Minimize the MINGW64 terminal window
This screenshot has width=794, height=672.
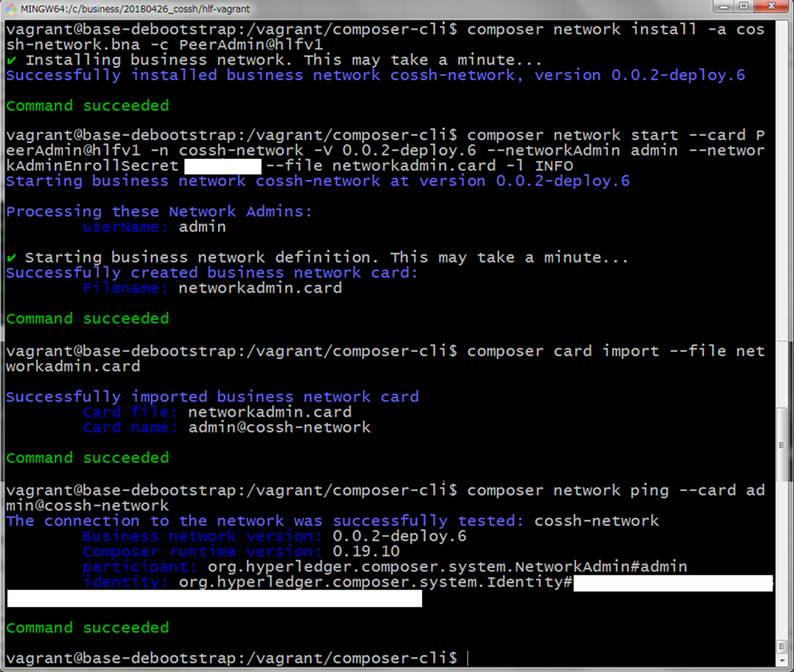tap(724, 7)
